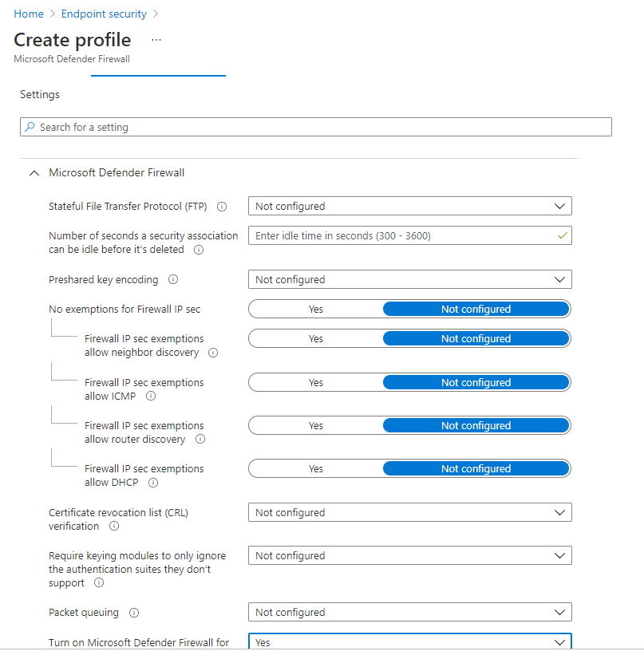Click the ellipsis next to Create profile
Screen dimensions: 644x659
tap(156, 41)
